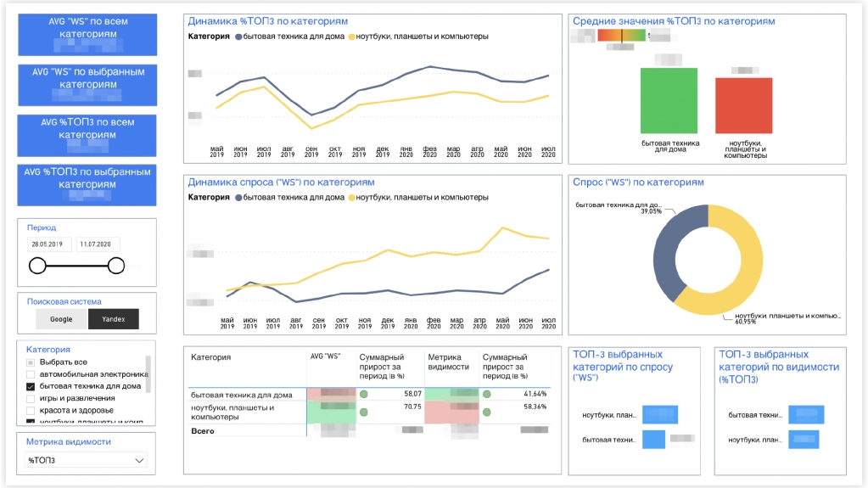This screenshot has height=488, width=868.
Task: Switch search engine to Google
Action: click(x=61, y=319)
